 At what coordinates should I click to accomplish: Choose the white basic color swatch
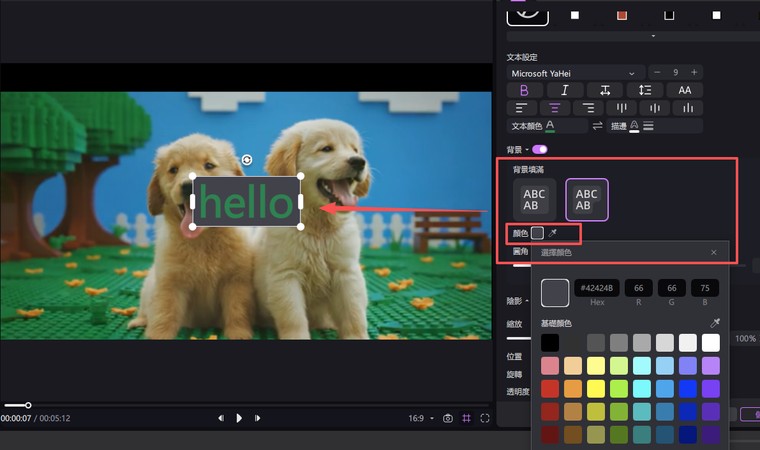tap(710, 343)
